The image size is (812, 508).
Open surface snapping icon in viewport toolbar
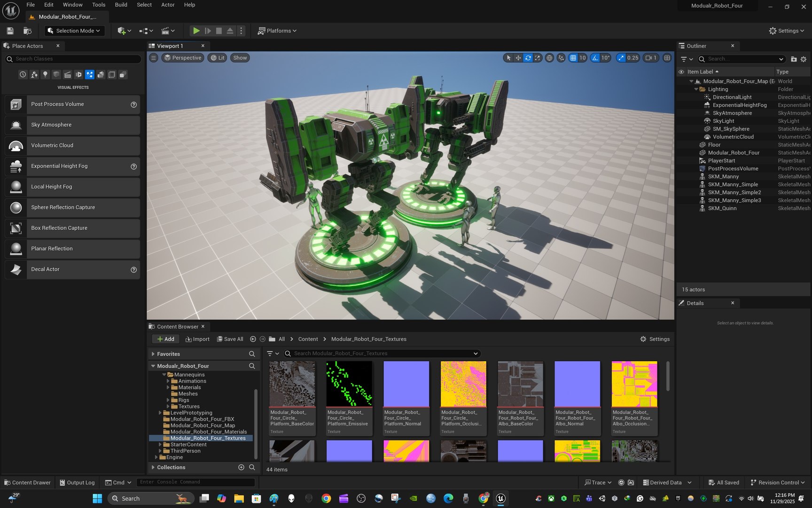click(561, 58)
